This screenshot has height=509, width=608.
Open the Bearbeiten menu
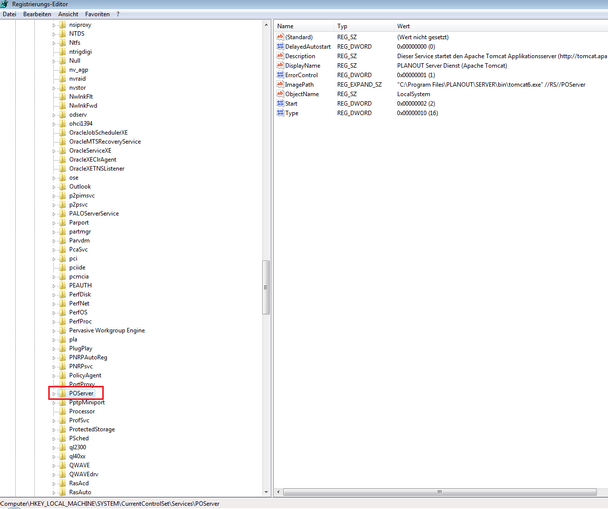tap(37, 14)
